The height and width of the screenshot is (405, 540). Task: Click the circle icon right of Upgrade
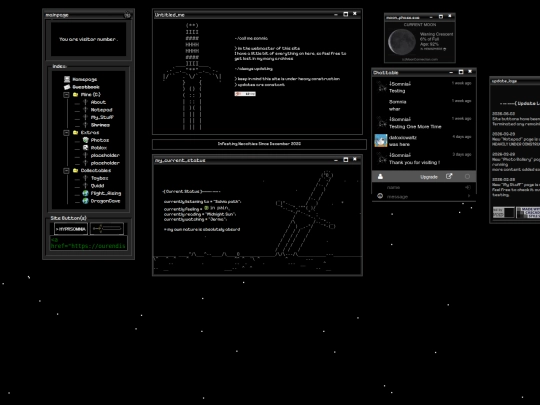coord(467,176)
